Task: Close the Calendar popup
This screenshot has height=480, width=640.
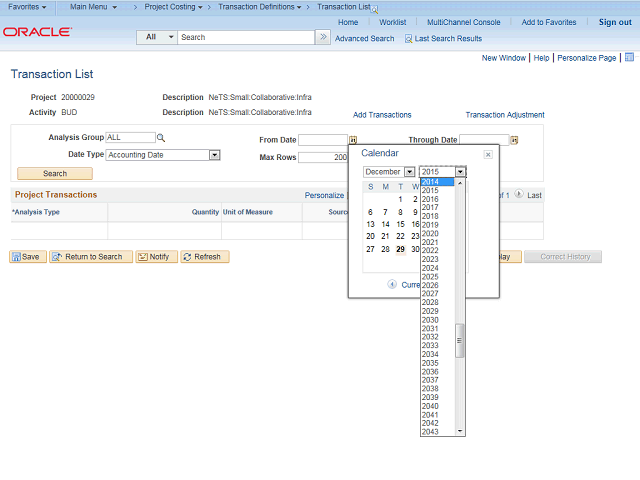Action: (488, 154)
